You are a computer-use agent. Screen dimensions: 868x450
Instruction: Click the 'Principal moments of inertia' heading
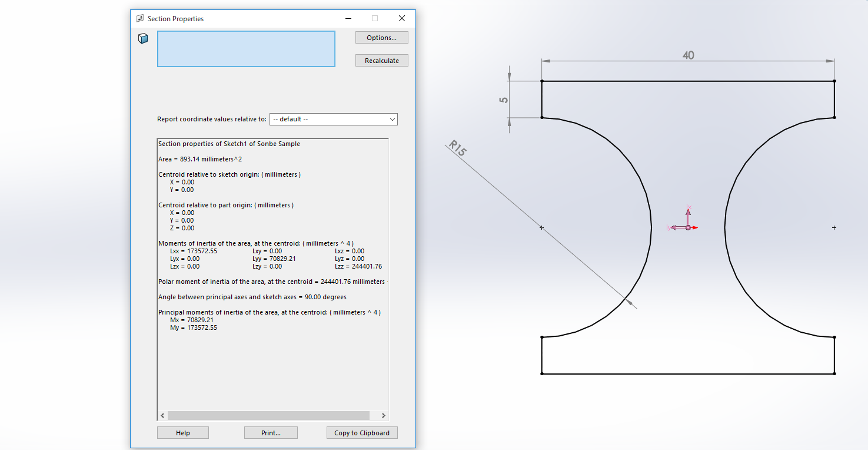(270, 312)
